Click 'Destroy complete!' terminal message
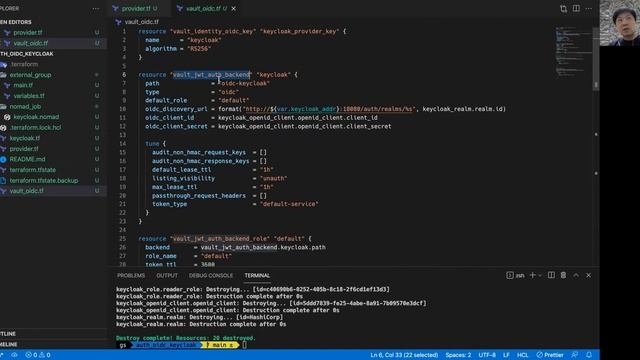The width and height of the screenshot is (640, 360). 145,338
